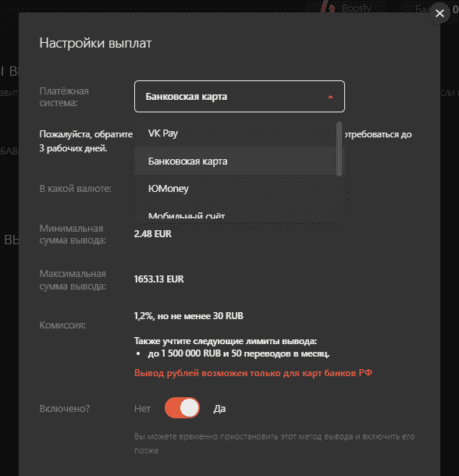Viewport: 459px width, 476px height.
Task: Click the temporary pause hint text
Action: click(274, 443)
